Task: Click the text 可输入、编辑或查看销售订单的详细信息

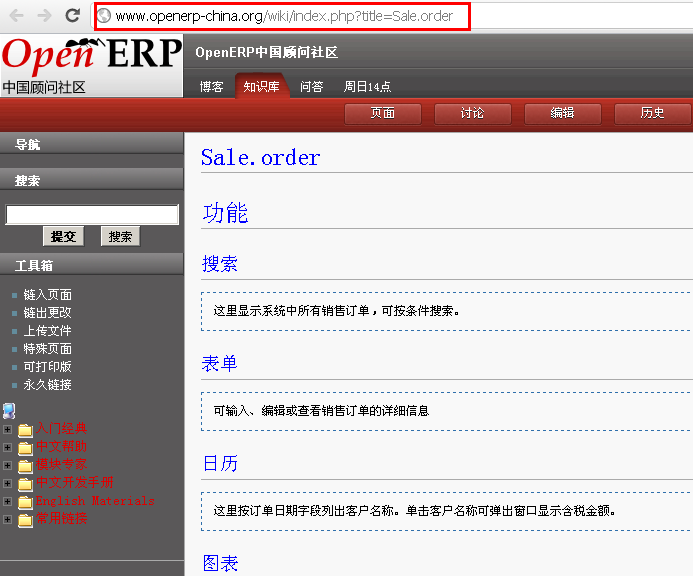Action: [x=321, y=411]
